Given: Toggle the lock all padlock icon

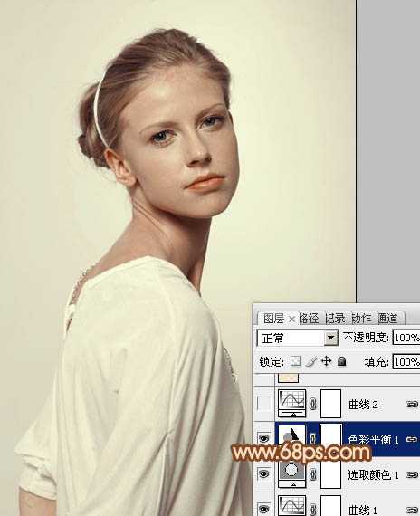Looking at the screenshot, I should coord(342,361).
